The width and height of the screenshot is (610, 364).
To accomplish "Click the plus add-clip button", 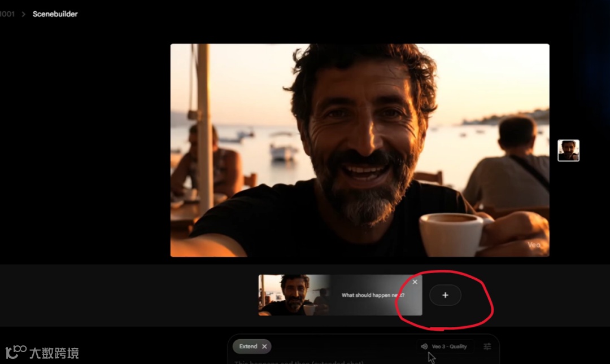I will pos(445,295).
